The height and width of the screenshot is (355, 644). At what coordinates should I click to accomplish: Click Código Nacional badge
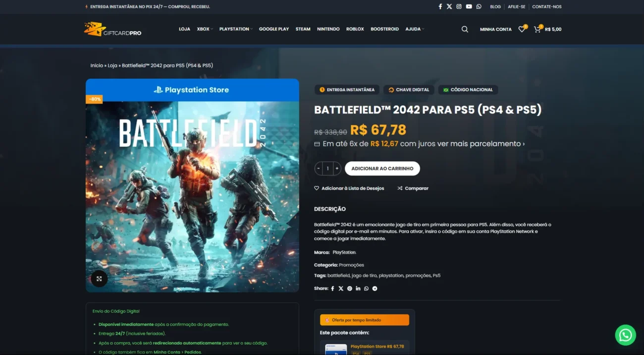468,90
